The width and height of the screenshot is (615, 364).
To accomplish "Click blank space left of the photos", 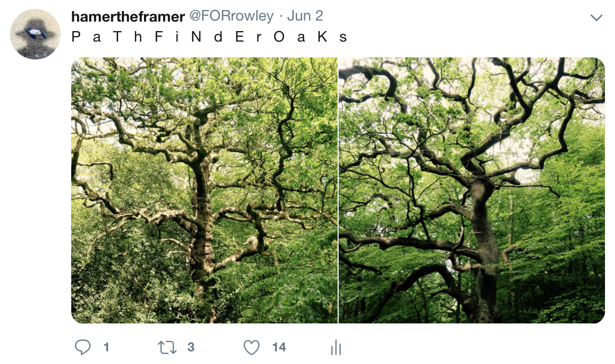I will [35, 190].
